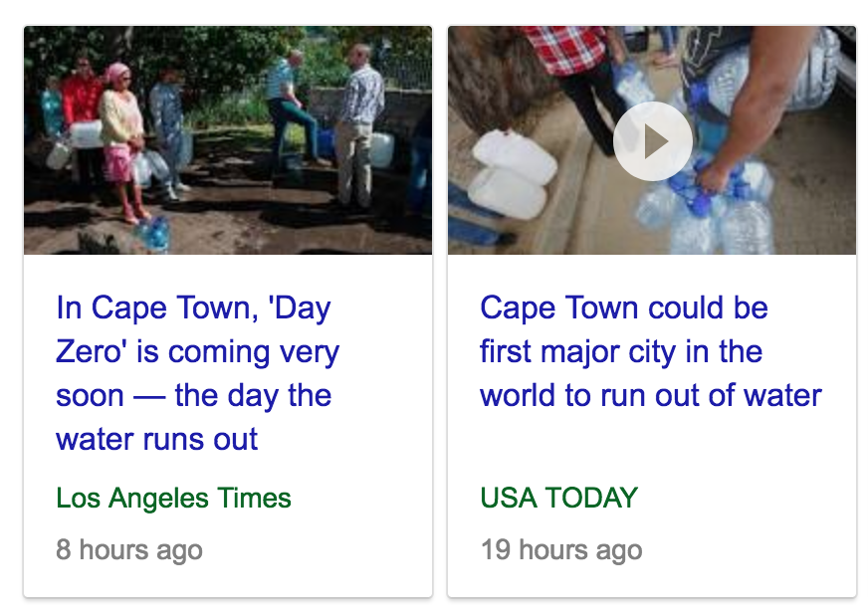Click the man in checkered shirt in photo
Screen dimensions: 868x615
358,127
